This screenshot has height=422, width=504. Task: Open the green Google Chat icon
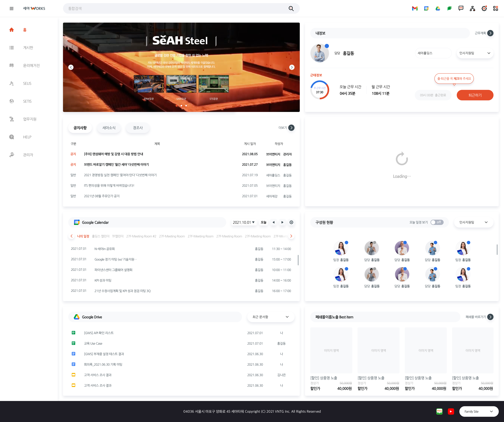(449, 8)
